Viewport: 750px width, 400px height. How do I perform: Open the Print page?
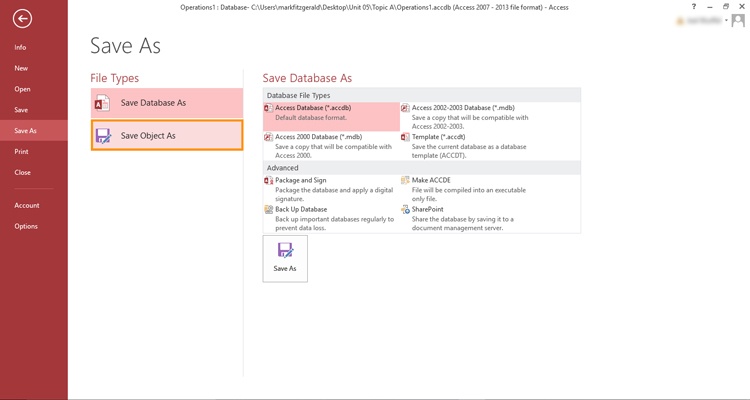pos(21,151)
